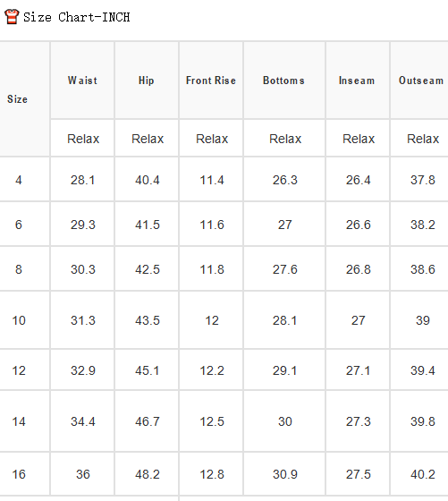Click the size 16 row label
The image size is (448, 501).
click(19, 474)
